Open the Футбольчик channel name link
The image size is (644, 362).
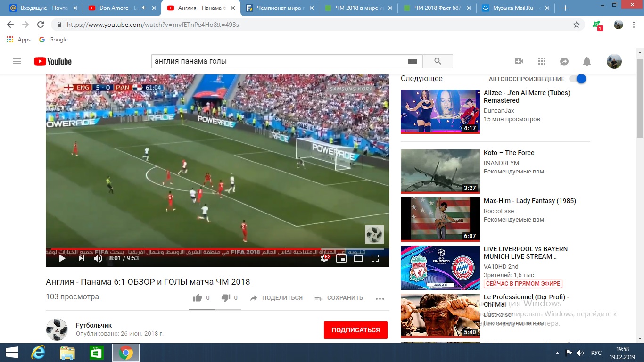(x=94, y=325)
